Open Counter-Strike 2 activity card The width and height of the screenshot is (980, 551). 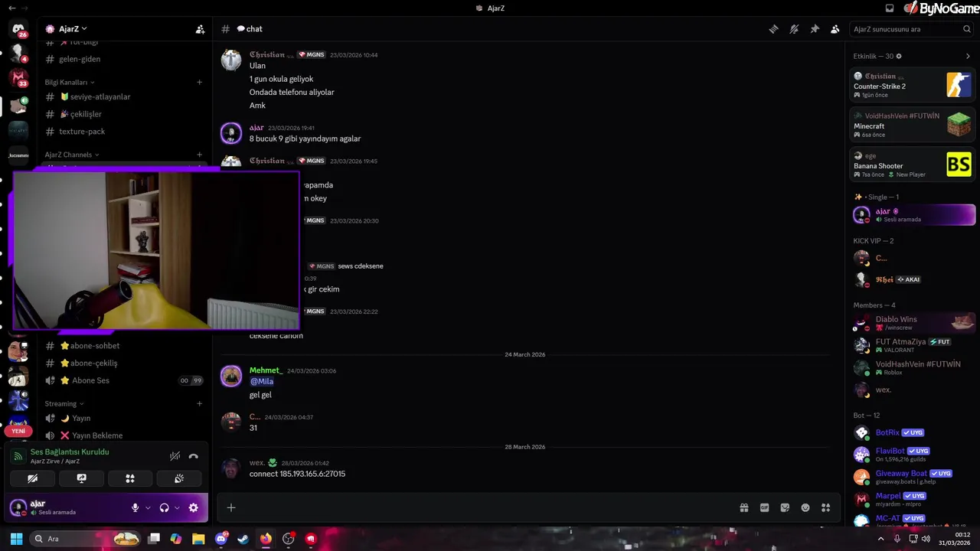(913, 85)
